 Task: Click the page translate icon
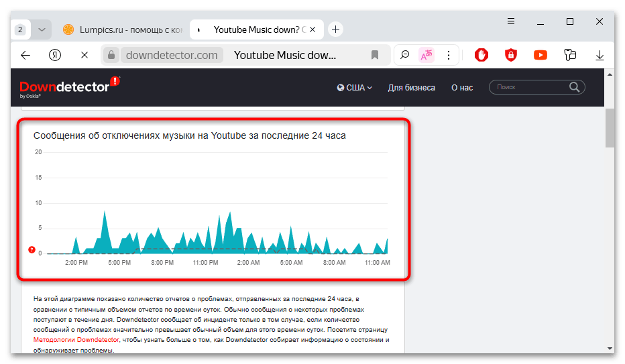426,55
